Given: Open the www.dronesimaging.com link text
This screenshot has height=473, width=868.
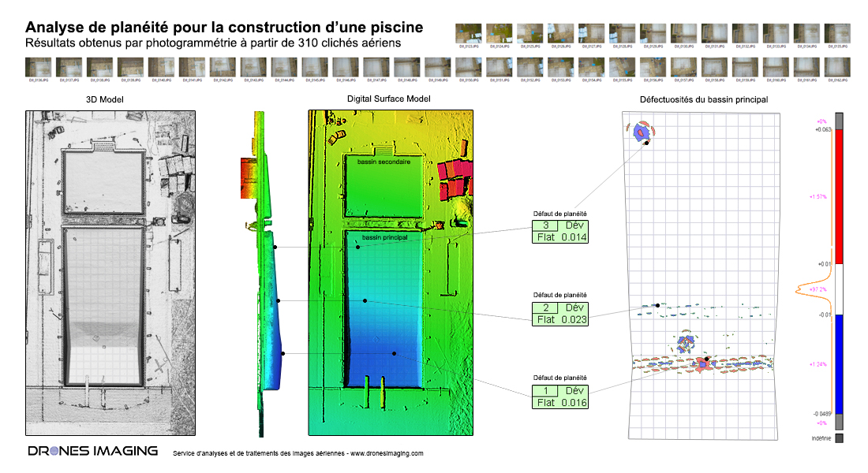Looking at the screenshot, I should pos(387,453).
